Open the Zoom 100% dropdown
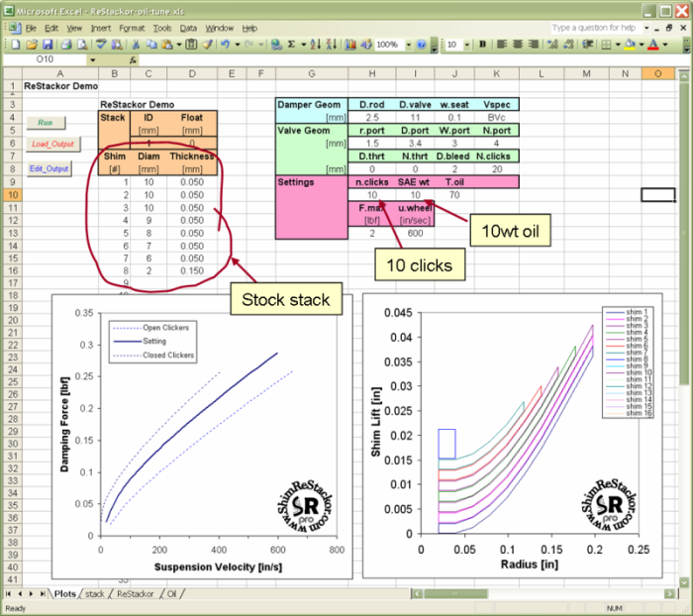693x616 pixels. coord(408,45)
